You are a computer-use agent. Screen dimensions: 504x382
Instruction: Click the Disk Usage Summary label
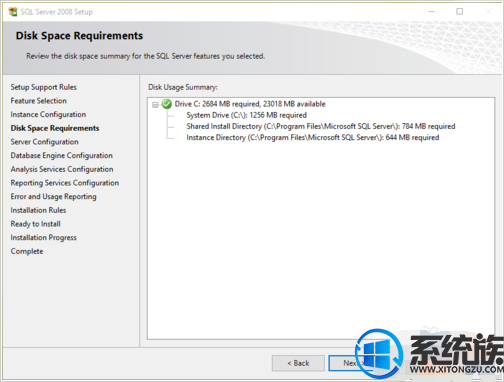[x=183, y=87]
